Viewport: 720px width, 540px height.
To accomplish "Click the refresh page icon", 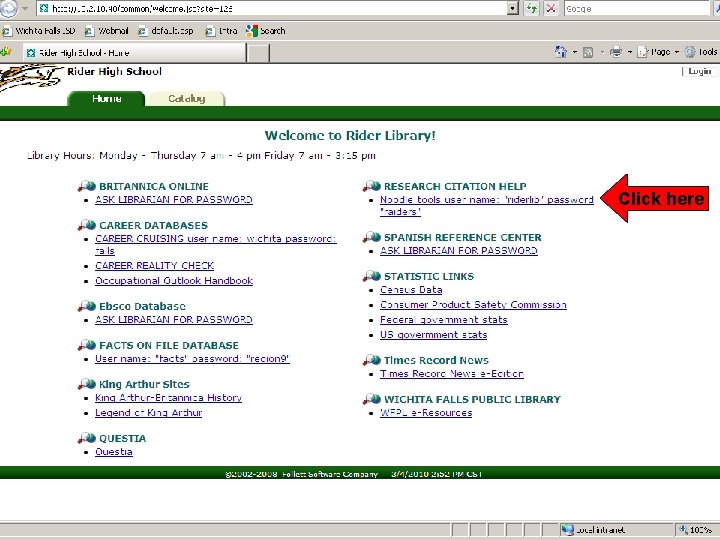I will 531,8.
